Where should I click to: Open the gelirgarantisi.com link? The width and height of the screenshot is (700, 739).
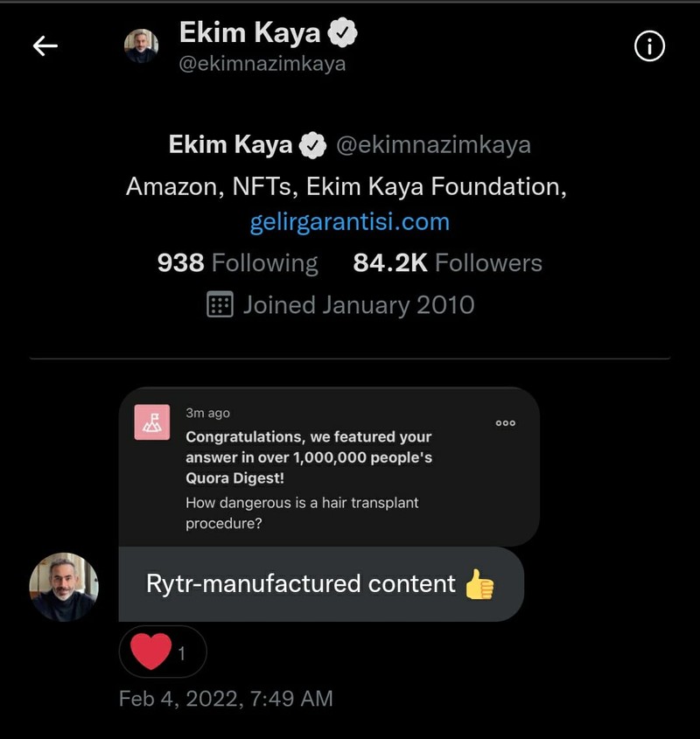(x=349, y=222)
